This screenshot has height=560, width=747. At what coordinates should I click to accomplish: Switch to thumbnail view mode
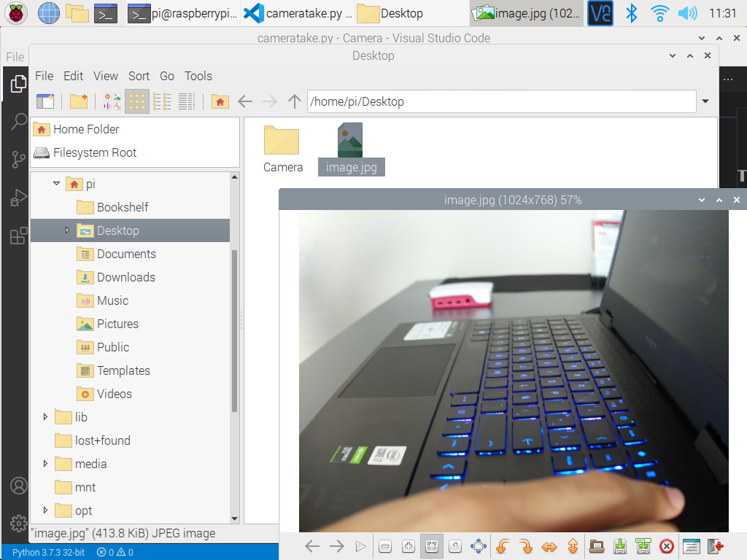[x=112, y=101]
